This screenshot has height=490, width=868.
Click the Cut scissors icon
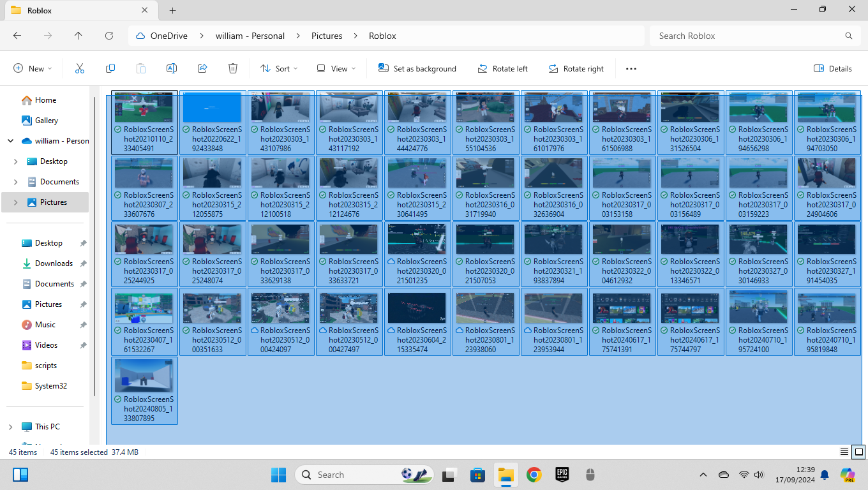click(x=80, y=68)
